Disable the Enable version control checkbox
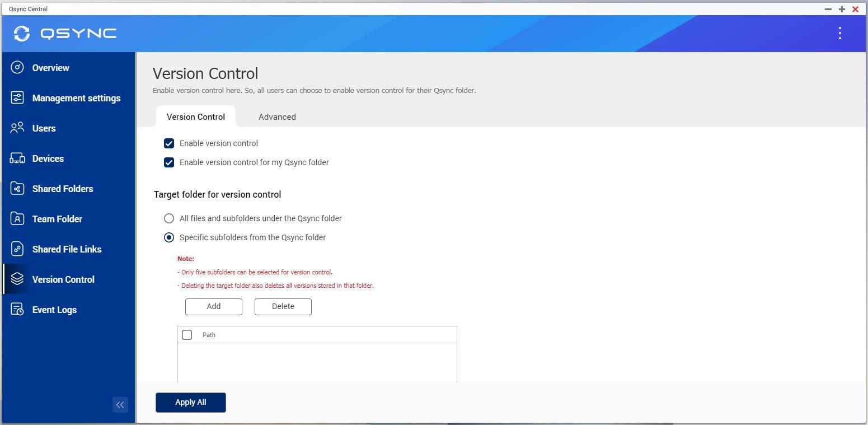 [x=169, y=143]
